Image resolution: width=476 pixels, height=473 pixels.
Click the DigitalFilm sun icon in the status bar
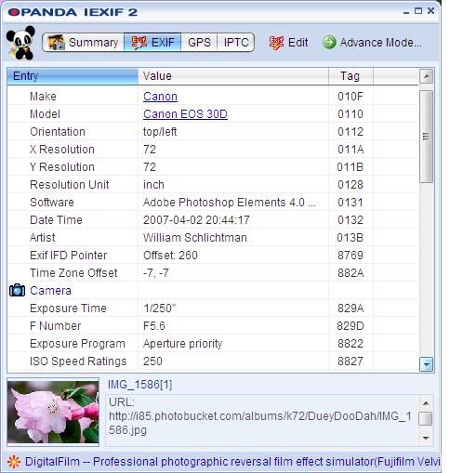[x=14, y=462]
